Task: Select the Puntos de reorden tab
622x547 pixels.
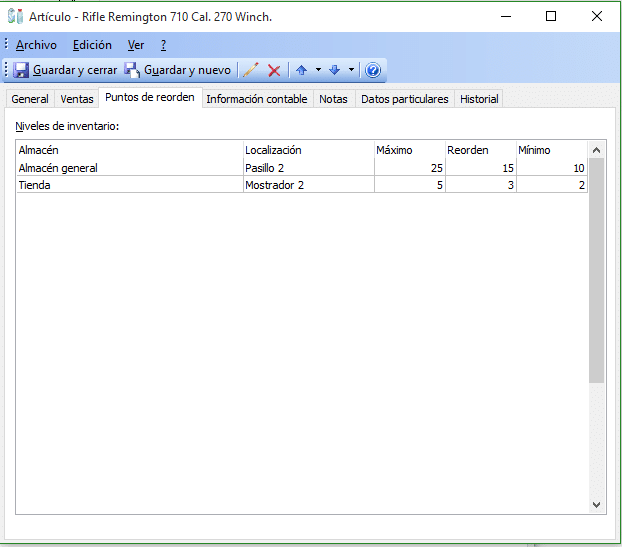Action: tap(150, 97)
